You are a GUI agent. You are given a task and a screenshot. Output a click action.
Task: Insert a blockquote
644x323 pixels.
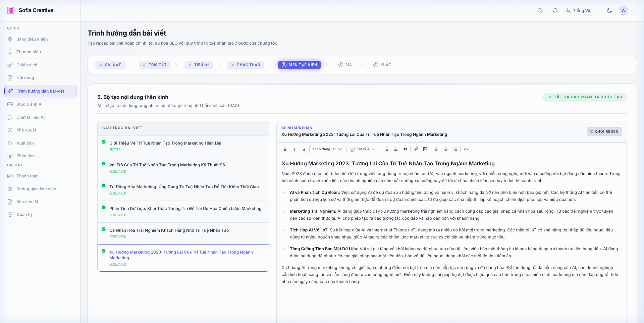(405, 149)
